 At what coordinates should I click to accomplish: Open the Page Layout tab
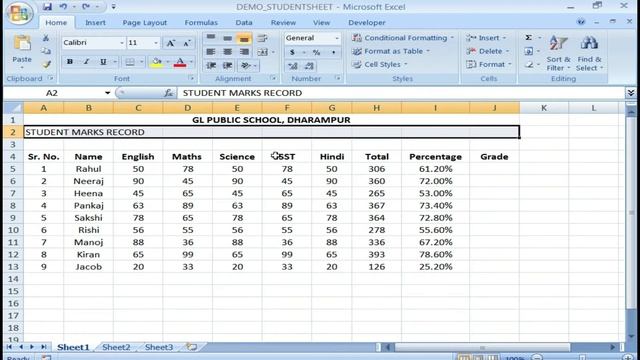pos(144,23)
